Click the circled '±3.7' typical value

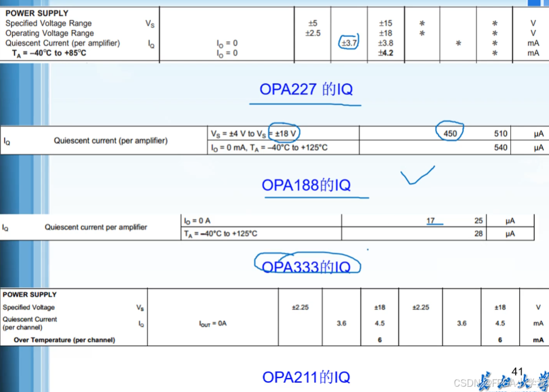[348, 43]
